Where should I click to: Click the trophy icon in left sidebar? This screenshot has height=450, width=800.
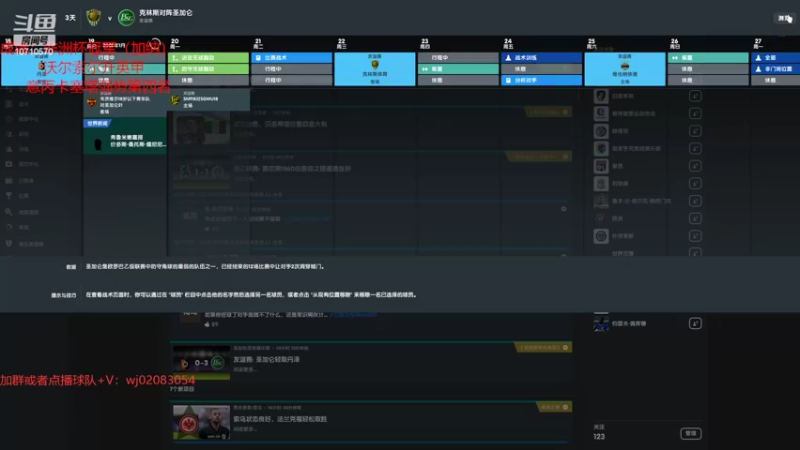[9, 195]
